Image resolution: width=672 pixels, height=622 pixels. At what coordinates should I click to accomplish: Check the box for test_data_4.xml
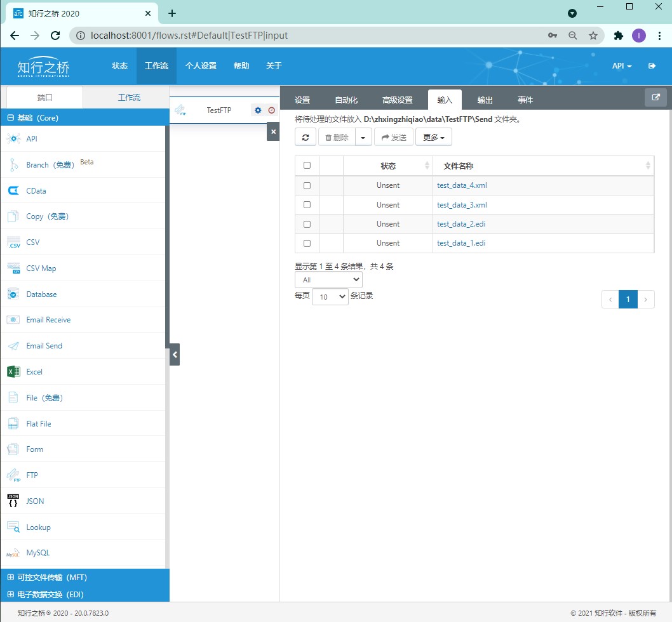point(307,185)
